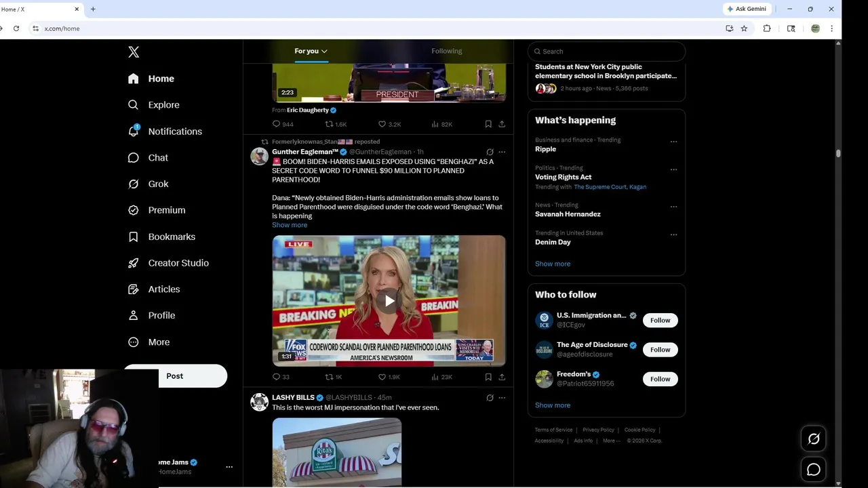Bookmark the Gunther Eagleman post
This screenshot has height=488, width=868.
coord(488,377)
